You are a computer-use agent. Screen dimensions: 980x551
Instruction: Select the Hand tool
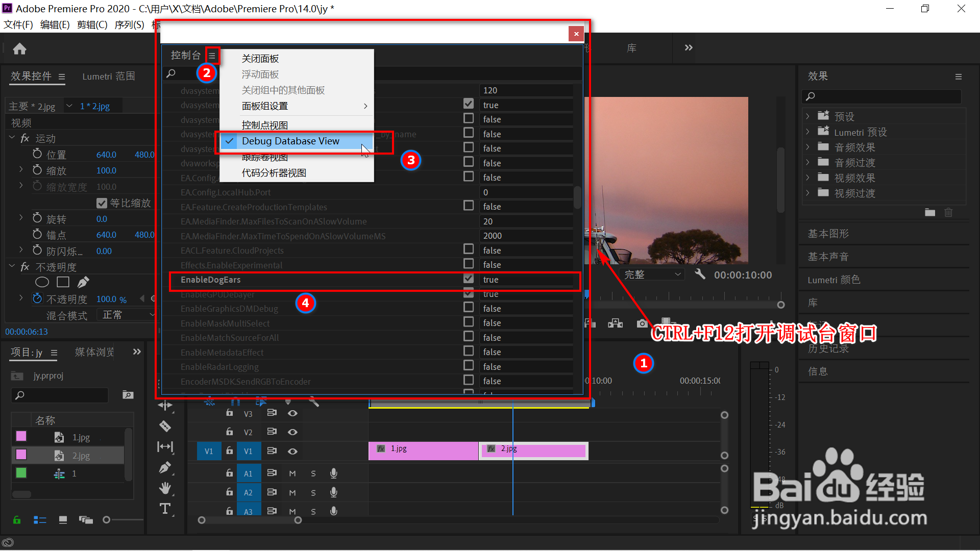pyautogui.click(x=165, y=488)
